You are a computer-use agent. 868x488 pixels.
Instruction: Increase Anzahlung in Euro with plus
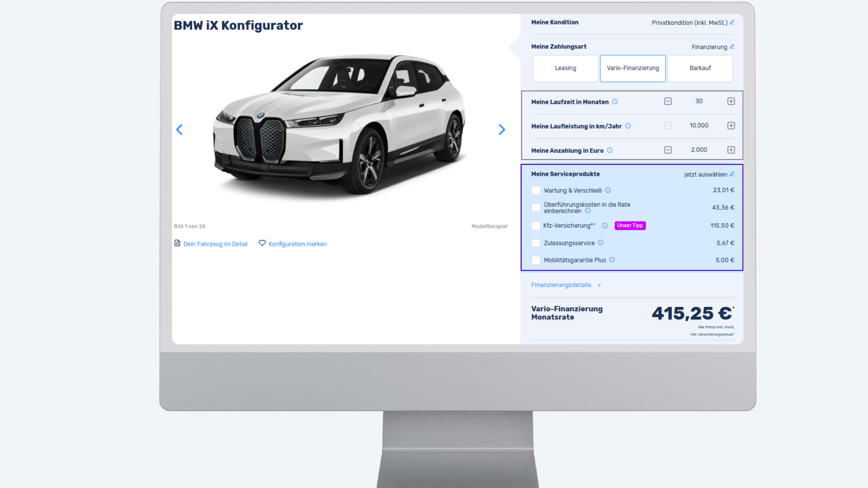[x=731, y=150]
